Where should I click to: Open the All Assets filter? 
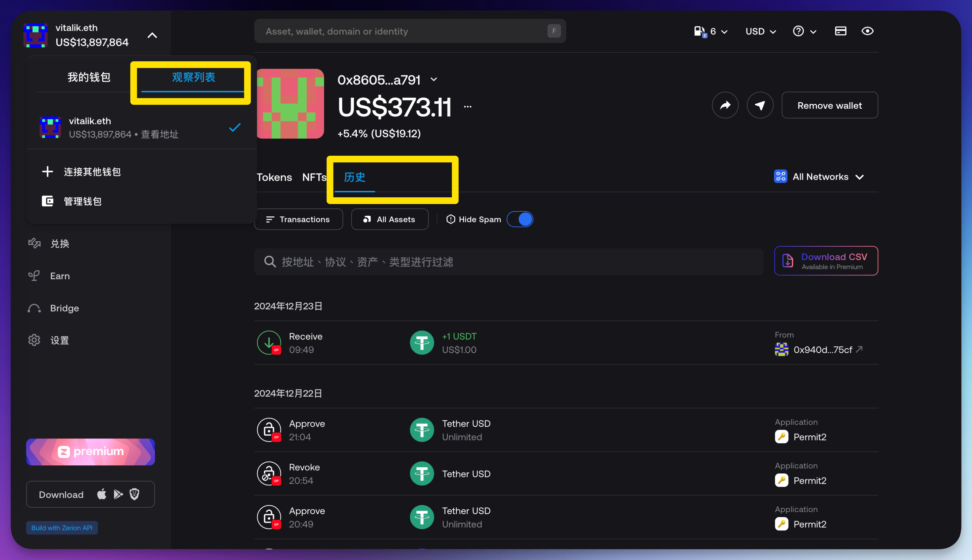(x=390, y=219)
